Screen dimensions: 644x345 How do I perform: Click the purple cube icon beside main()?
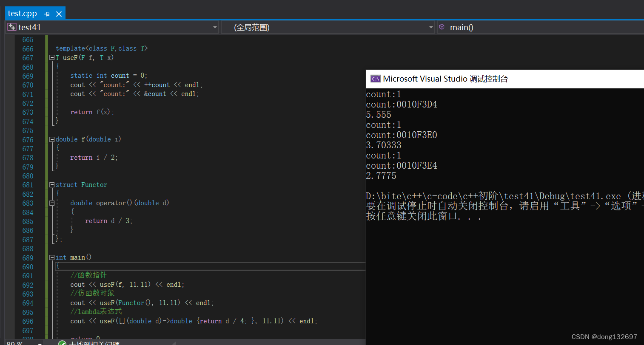click(x=442, y=27)
